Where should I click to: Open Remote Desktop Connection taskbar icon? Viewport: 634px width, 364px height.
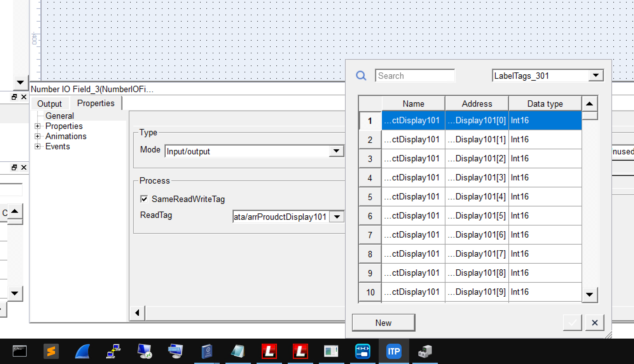click(x=144, y=351)
